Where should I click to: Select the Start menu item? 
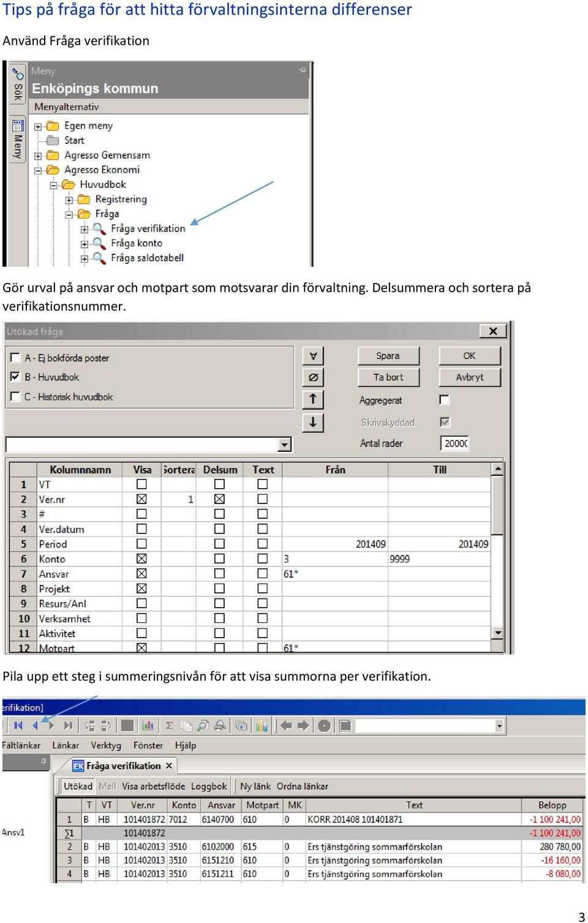click(74, 140)
